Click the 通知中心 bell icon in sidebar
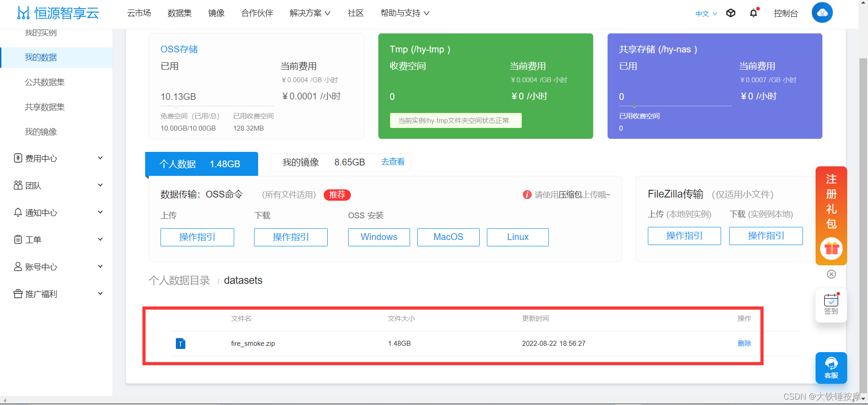Image resolution: width=868 pixels, height=405 pixels. 18,212
